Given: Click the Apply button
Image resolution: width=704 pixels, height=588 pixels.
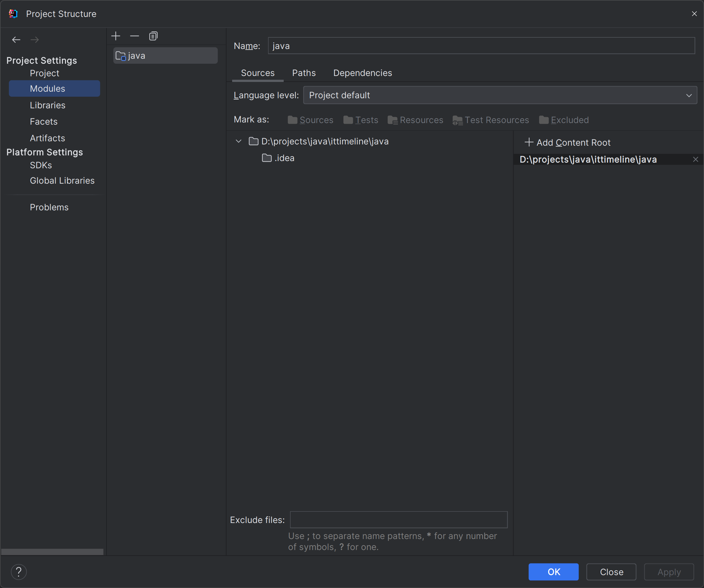Looking at the screenshot, I should [x=669, y=572].
